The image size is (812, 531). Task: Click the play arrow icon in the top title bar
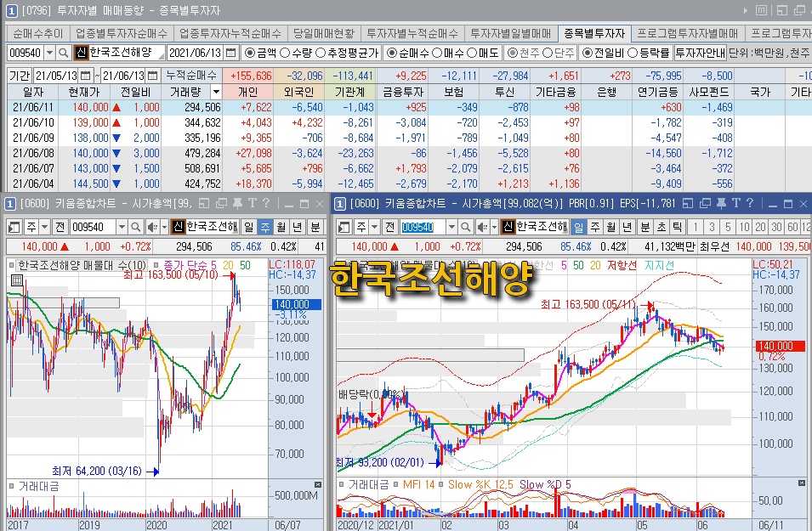coord(745,10)
